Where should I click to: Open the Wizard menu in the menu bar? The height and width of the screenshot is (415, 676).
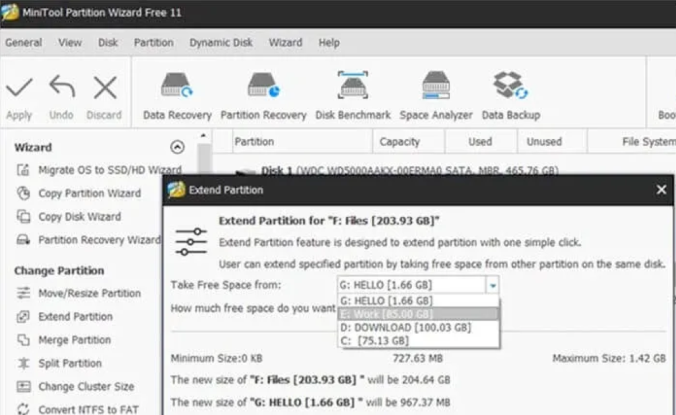285,43
